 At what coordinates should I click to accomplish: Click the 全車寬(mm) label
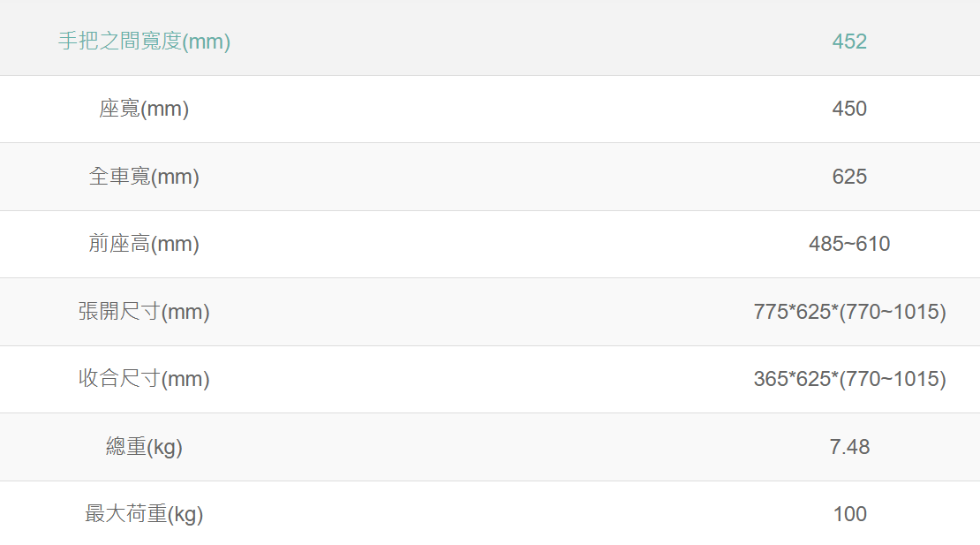tap(144, 177)
